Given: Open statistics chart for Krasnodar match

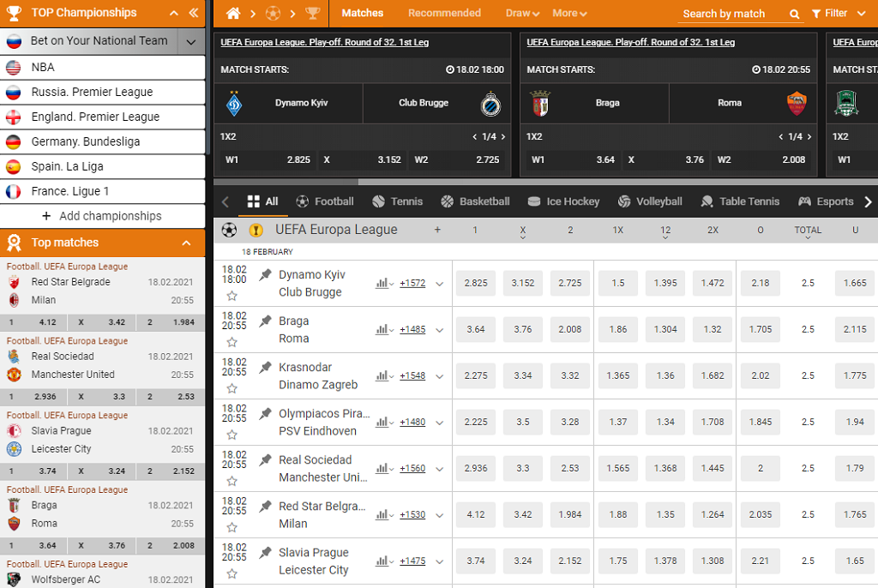Looking at the screenshot, I should 384,375.
